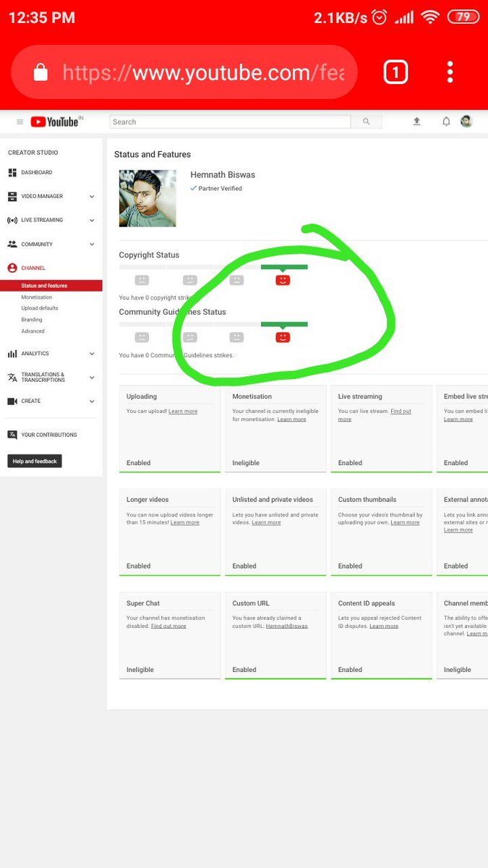The image size is (488, 868).
Task: Click the Status and Features page heading
Action: click(153, 155)
